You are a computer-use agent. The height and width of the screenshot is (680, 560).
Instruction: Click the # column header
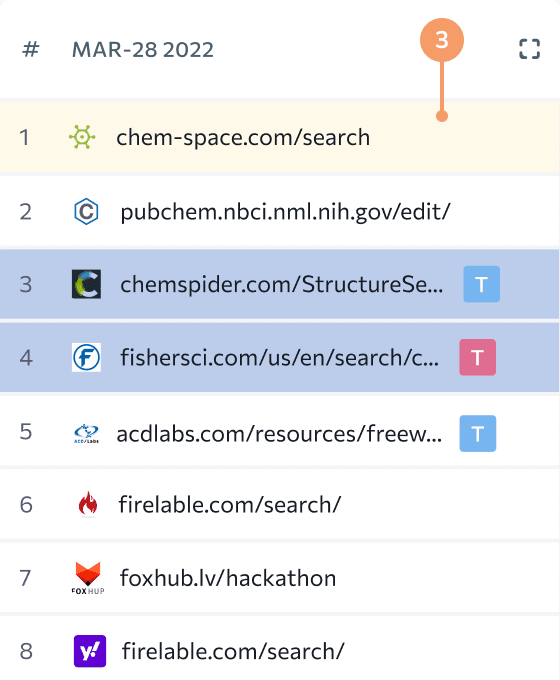(x=31, y=49)
